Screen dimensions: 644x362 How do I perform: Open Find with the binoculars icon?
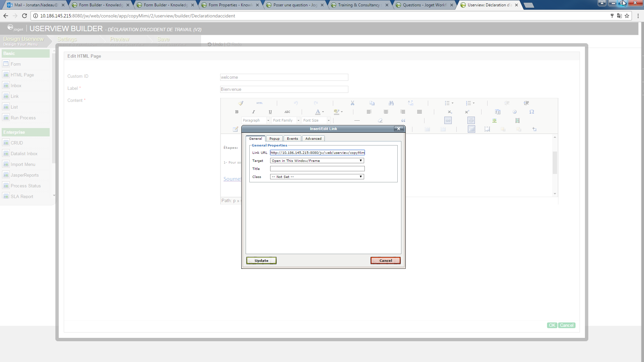[x=391, y=103]
